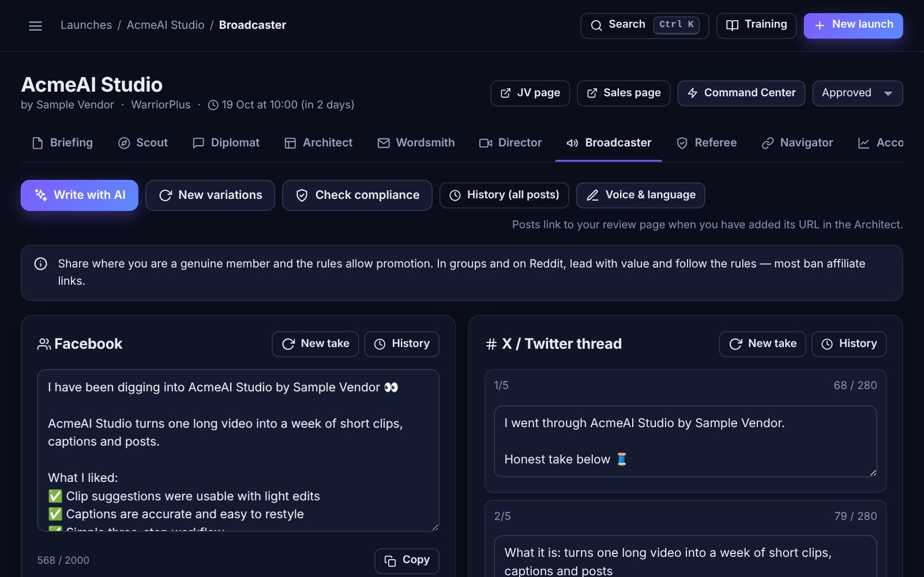Image resolution: width=924 pixels, height=577 pixels.
Task: Open Voice & language settings
Action: coord(640,195)
